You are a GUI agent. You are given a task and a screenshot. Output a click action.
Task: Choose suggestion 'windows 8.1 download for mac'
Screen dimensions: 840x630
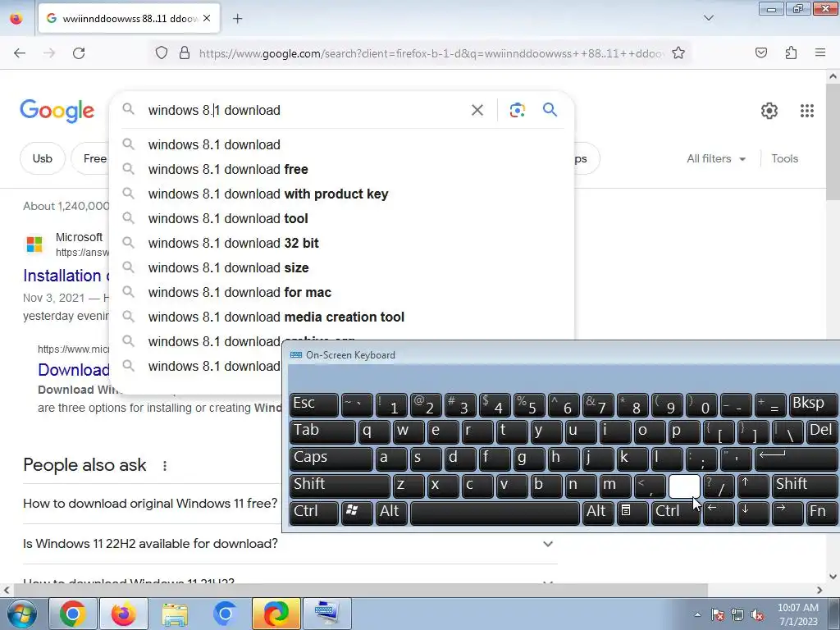[342, 293]
